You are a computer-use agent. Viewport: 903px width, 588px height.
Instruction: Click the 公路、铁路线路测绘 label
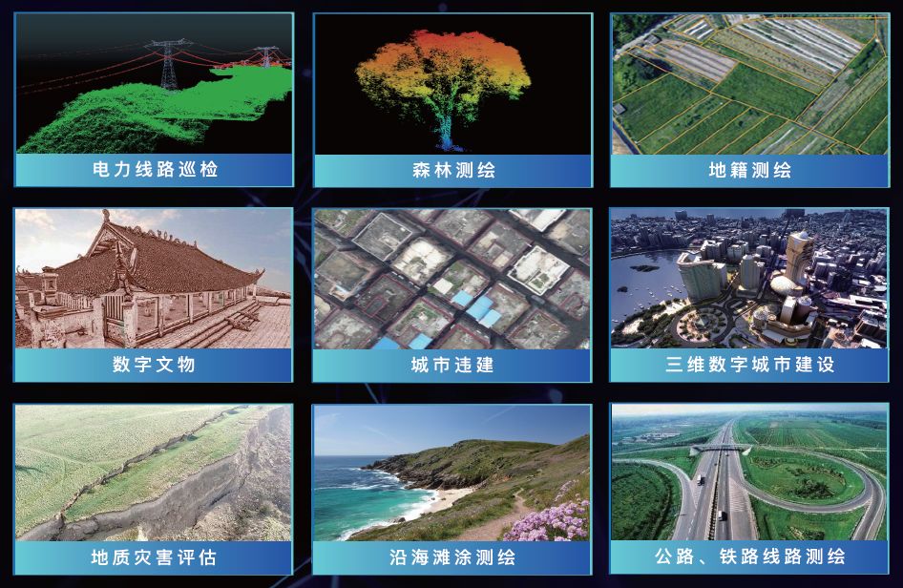click(749, 556)
